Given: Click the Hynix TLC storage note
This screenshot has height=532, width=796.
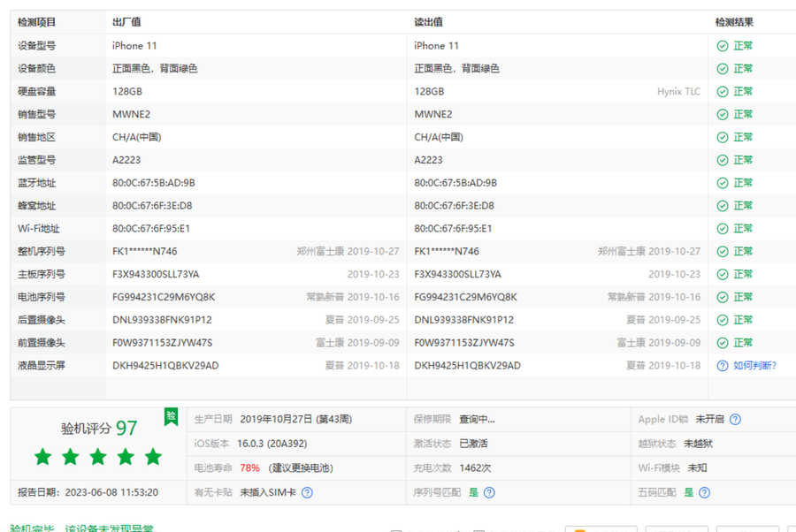Looking at the screenshot, I should [678, 92].
